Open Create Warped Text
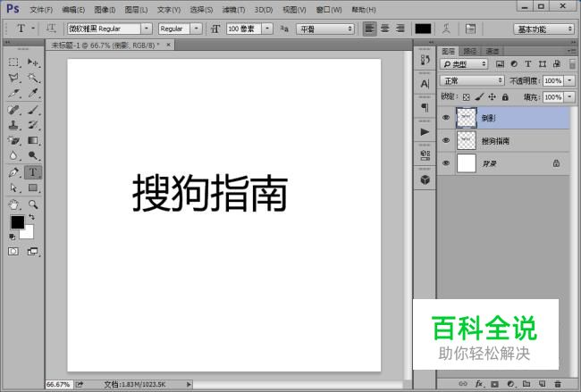The width and height of the screenshot is (581, 392). pyautogui.click(x=446, y=29)
